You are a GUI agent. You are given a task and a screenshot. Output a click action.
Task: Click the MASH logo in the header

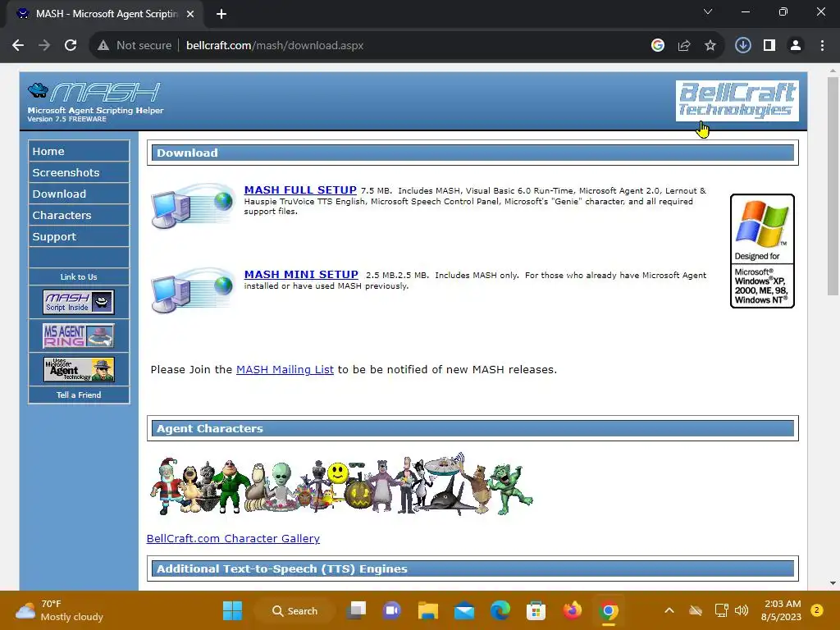click(95, 92)
